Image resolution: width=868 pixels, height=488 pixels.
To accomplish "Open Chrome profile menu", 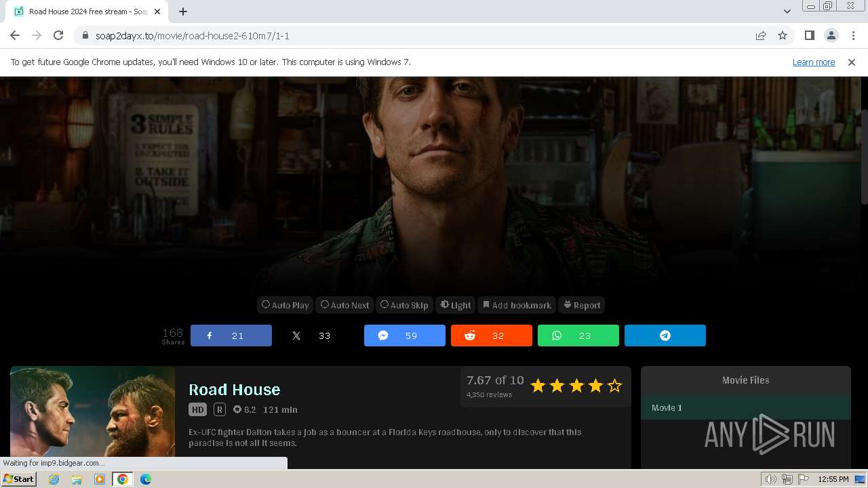I will click(x=831, y=35).
